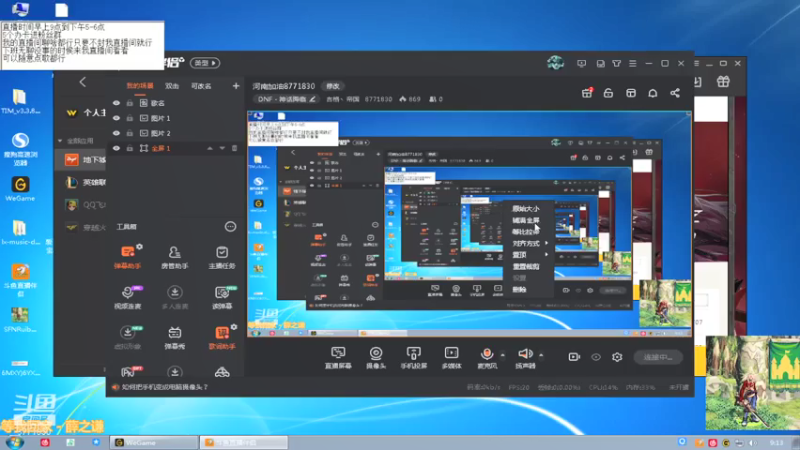
Task: Delete the 全屏 1 layer with trash icon
Action: [235, 148]
